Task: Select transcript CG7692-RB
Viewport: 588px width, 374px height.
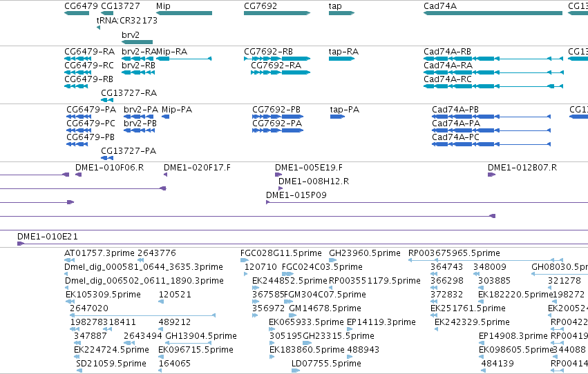Action: [277, 59]
